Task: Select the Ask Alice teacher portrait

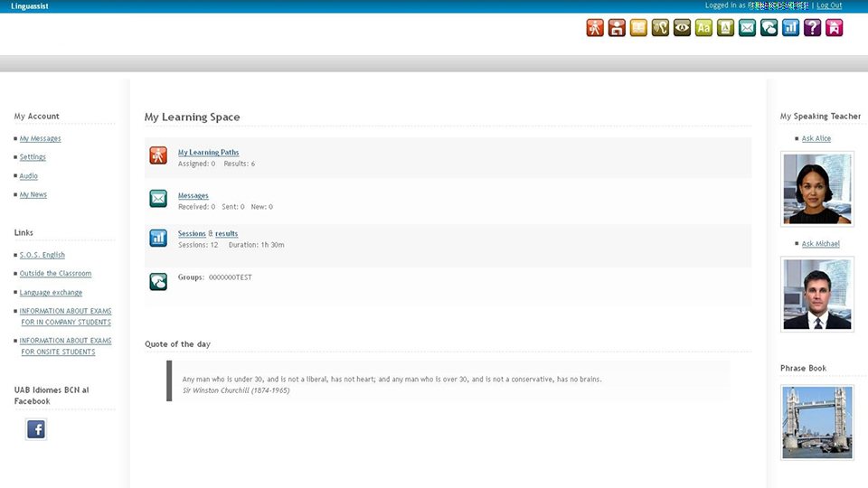Action: coord(816,189)
